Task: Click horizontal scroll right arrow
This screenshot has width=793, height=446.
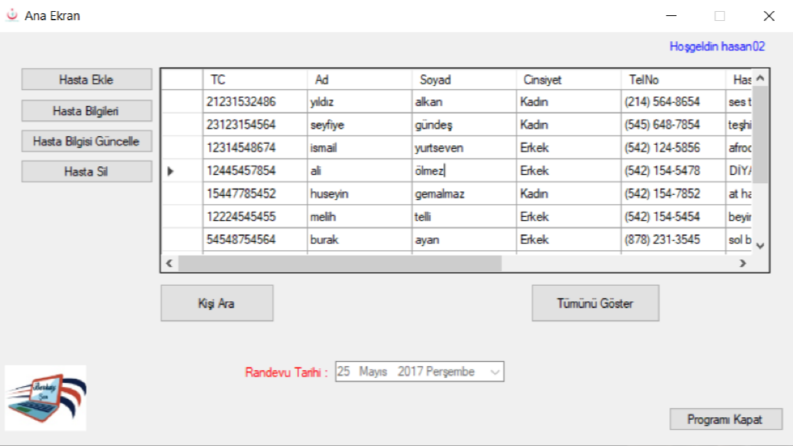Action: click(742, 263)
